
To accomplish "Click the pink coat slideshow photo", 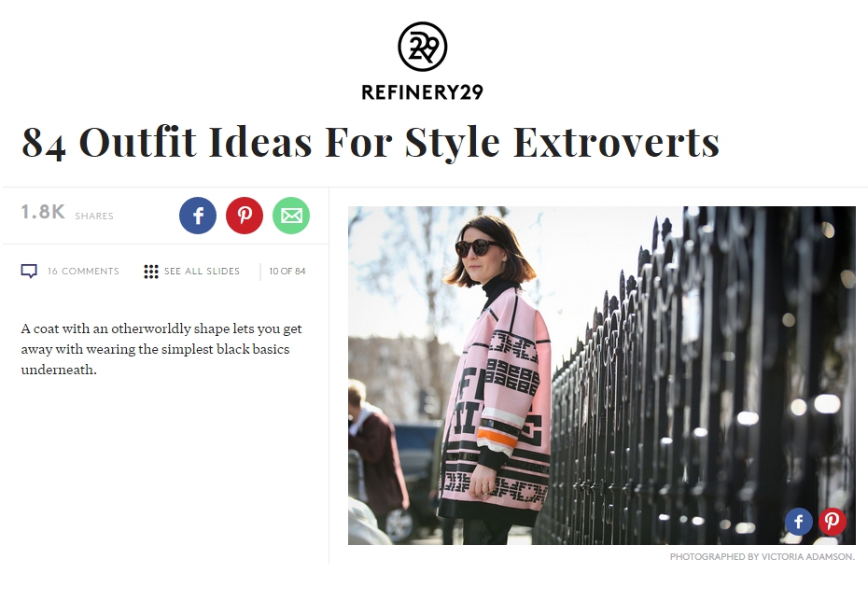I will pos(602,375).
